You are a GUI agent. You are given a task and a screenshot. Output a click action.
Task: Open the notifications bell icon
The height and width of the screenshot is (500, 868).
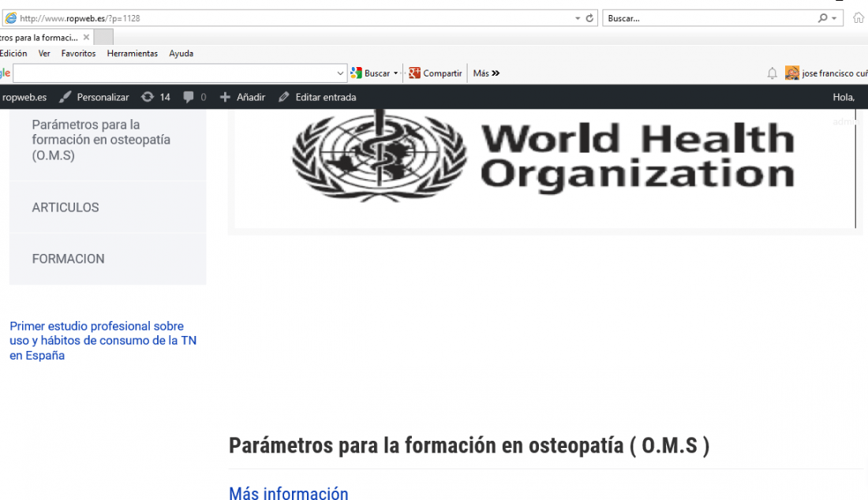point(773,73)
